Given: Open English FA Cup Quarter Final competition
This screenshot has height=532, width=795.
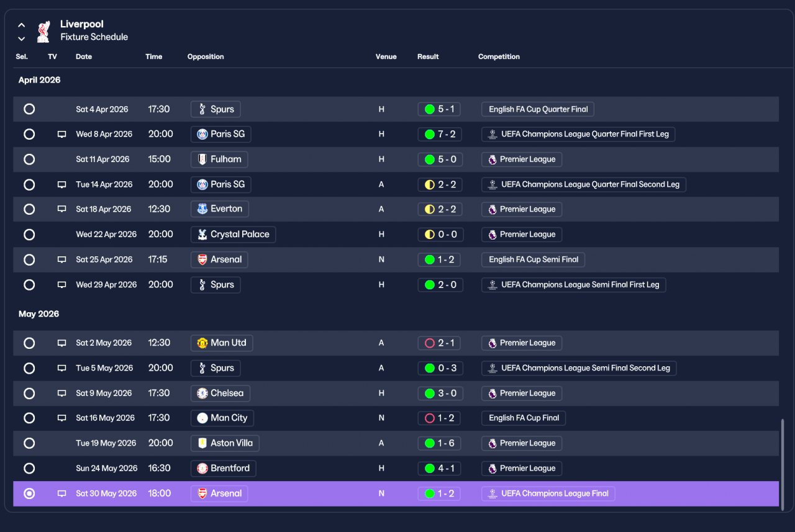Looking at the screenshot, I should pyautogui.click(x=538, y=109).
